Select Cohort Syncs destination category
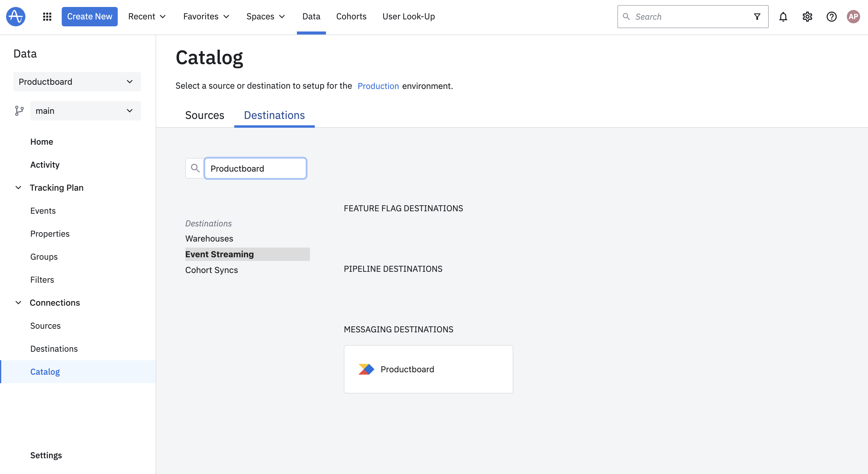The width and height of the screenshot is (868, 474). tap(212, 270)
